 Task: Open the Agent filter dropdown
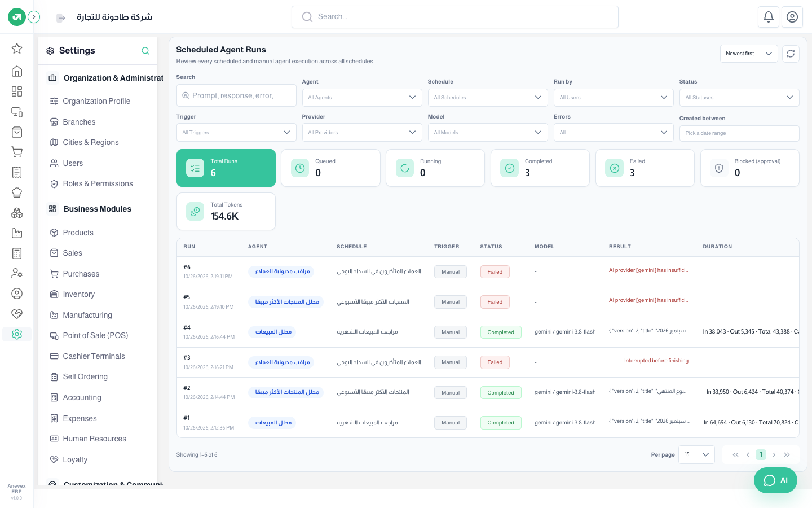tap(362, 98)
